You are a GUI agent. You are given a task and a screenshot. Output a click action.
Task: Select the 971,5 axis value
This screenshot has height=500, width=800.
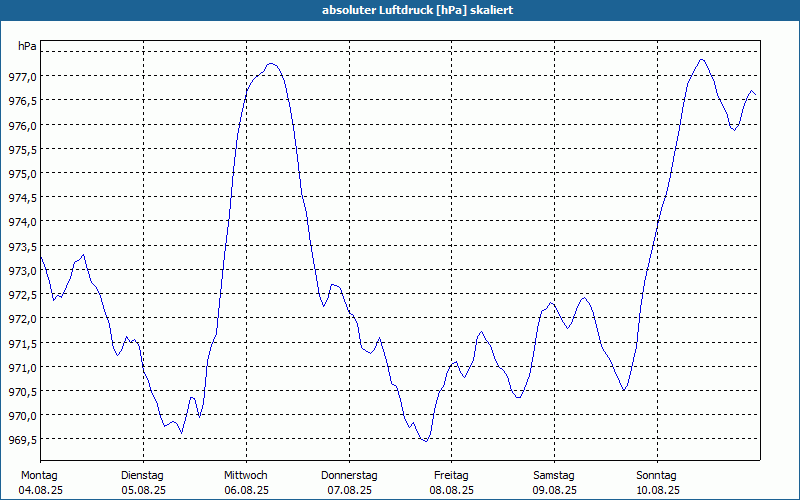click(x=23, y=343)
